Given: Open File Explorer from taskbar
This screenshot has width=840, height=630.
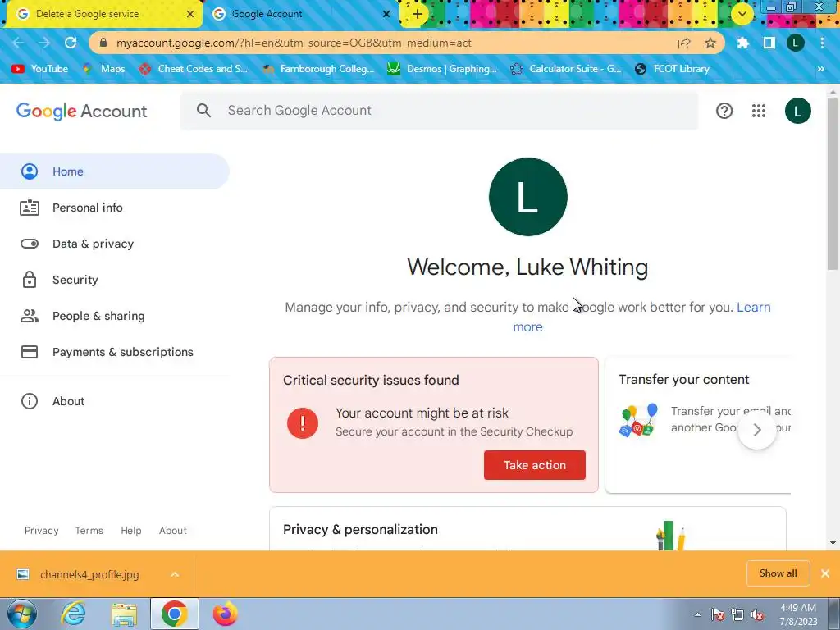Looking at the screenshot, I should coord(124,614).
